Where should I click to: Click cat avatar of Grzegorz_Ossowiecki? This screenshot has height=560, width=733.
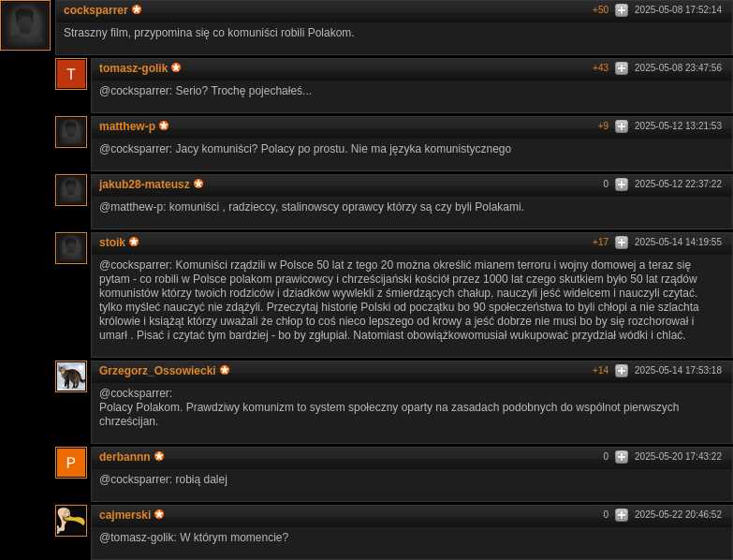71,376
